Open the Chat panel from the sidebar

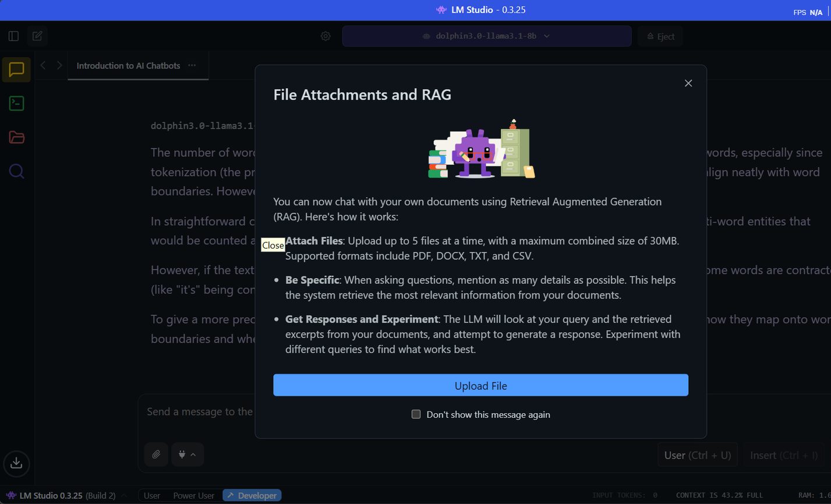click(x=16, y=69)
